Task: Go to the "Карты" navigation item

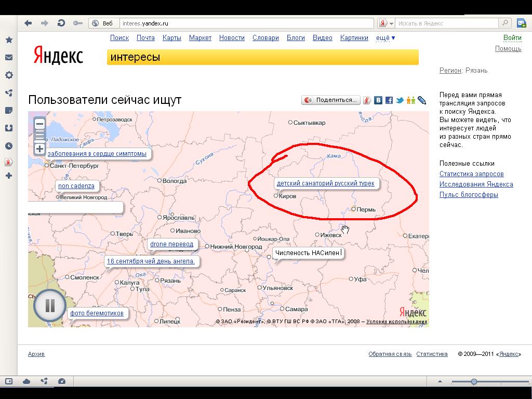Action: pos(171,38)
